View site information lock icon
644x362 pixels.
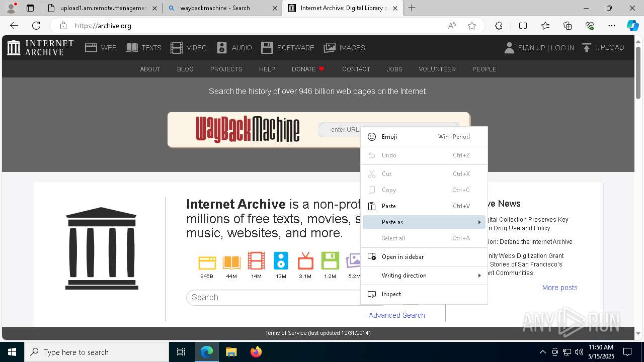[x=63, y=26]
